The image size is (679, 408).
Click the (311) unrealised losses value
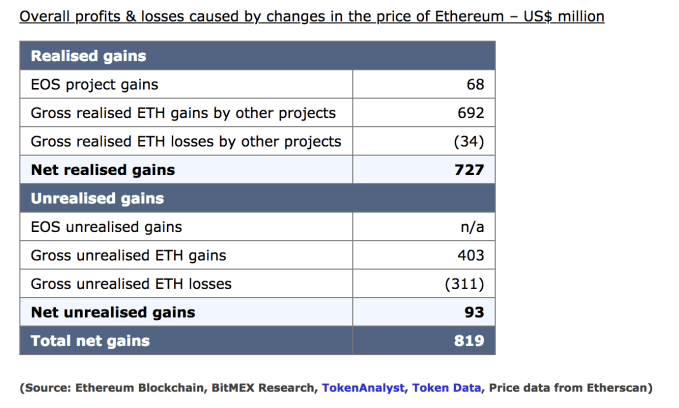(x=464, y=283)
